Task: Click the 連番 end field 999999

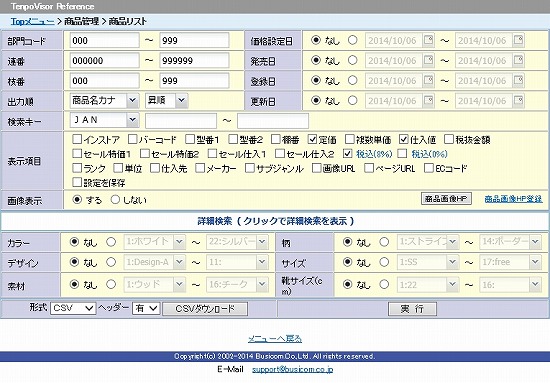Action: (194, 60)
